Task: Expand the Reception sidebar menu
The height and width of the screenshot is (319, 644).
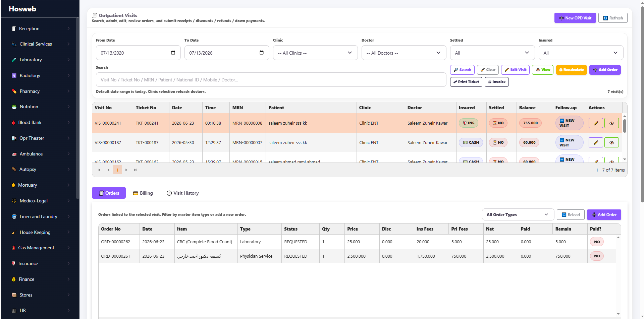Action: pyautogui.click(x=40, y=28)
